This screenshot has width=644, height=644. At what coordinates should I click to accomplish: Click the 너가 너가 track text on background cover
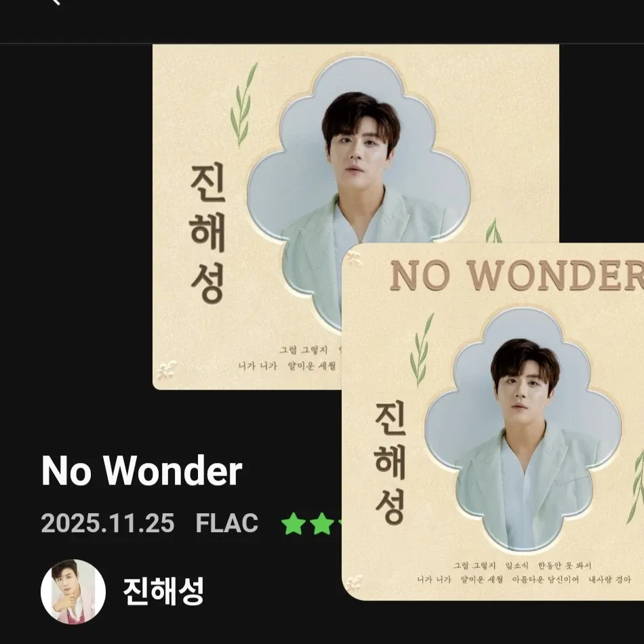(258, 365)
